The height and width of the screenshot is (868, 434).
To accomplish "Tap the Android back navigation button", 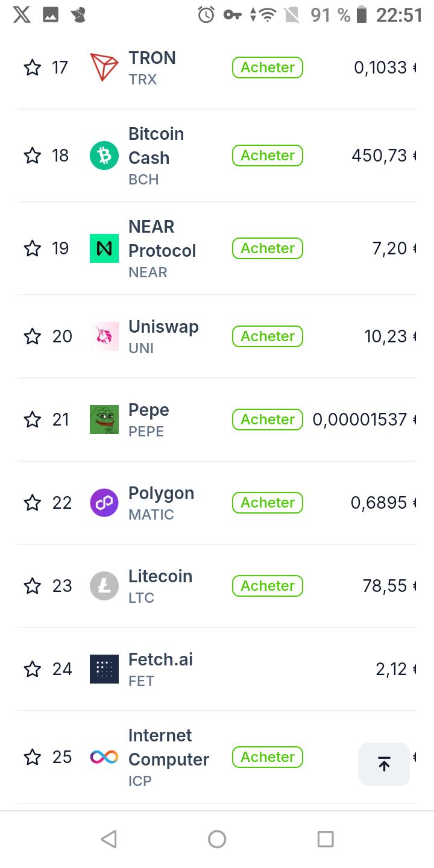I will (108, 839).
